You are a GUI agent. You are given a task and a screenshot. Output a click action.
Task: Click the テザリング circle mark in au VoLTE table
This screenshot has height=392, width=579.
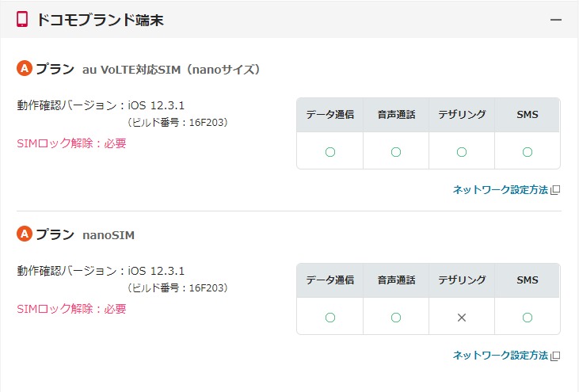coord(462,152)
